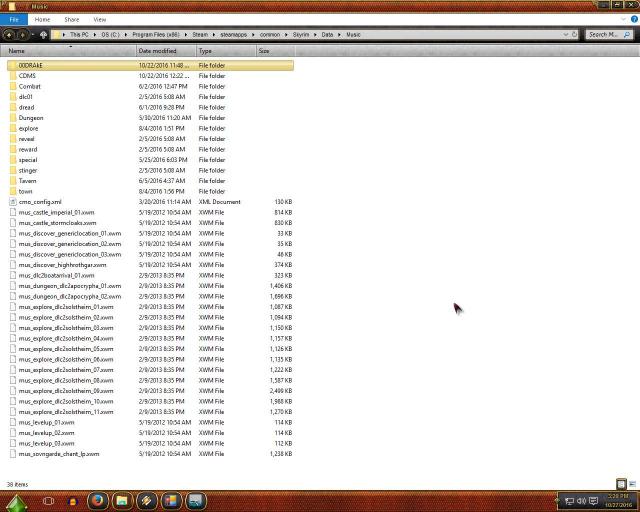
Task: Select the stinger folder icon
Action: (12, 170)
